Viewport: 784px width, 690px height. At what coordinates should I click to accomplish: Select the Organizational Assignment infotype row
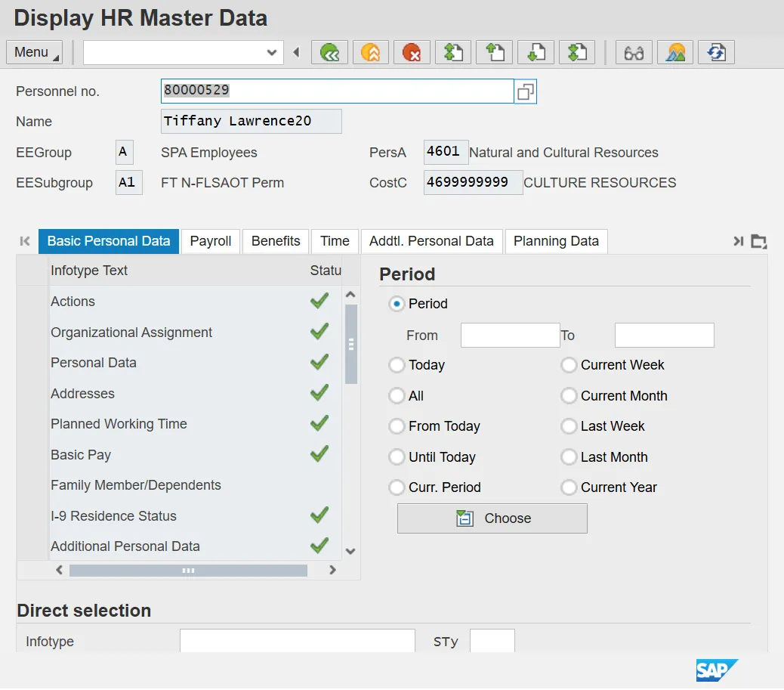(131, 333)
